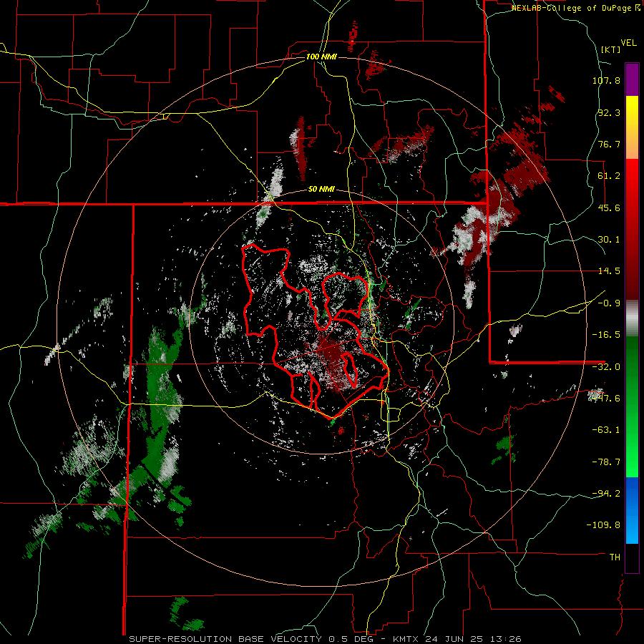Click the -0.9 velocity scale value
Image resolution: width=644 pixels, height=644 pixels.
[x=609, y=303]
